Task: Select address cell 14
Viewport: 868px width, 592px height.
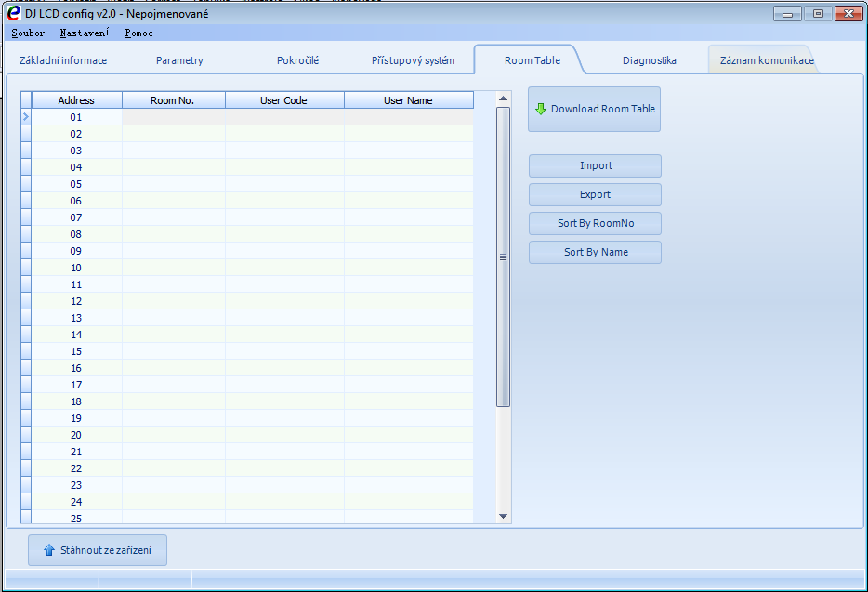Action: [x=76, y=335]
